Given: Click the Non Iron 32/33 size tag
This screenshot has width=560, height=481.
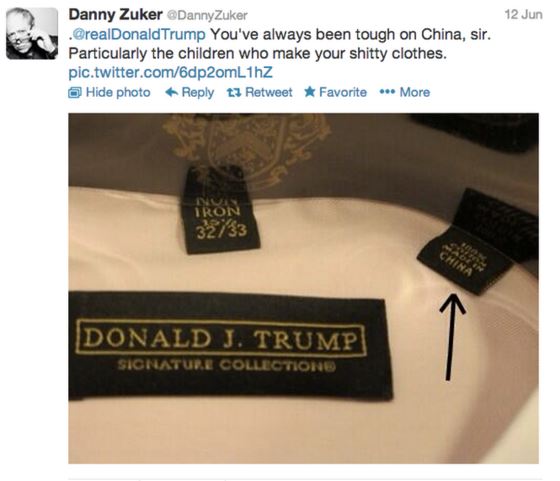Looking at the screenshot, I should [220, 210].
